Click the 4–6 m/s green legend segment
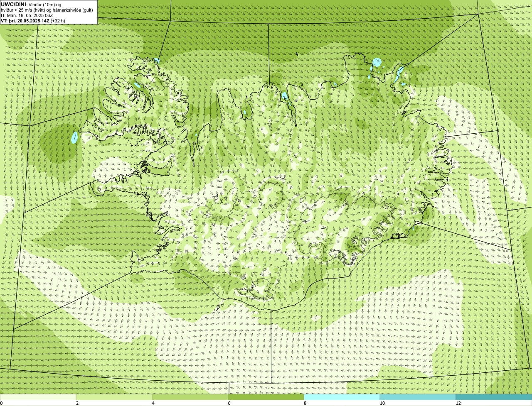Image resolution: width=532 pixels, height=406 pixels. 190,397
